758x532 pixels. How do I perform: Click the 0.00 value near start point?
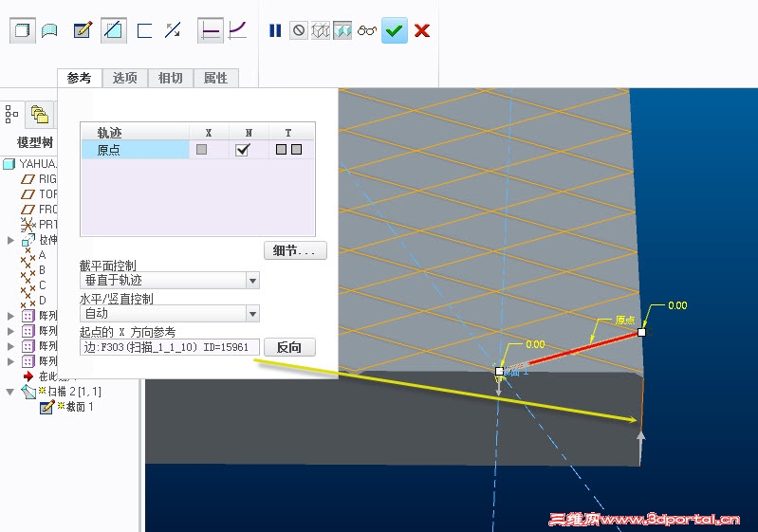[535, 344]
